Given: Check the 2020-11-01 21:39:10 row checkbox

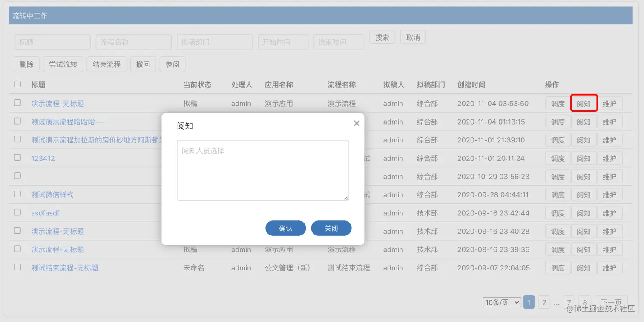Looking at the screenshot, I should pos(17,139).
